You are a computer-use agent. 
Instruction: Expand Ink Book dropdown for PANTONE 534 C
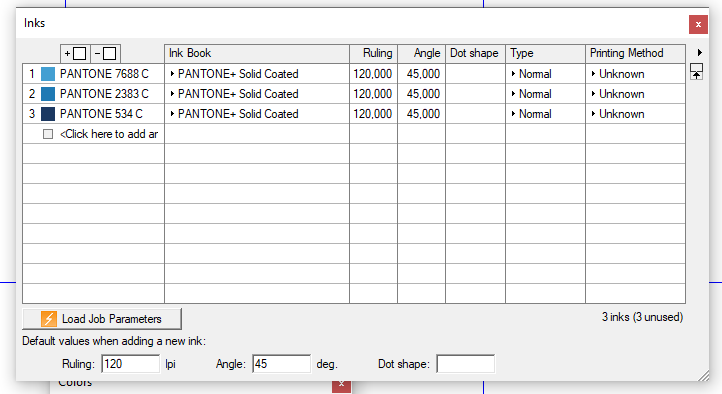pos(172,114)
